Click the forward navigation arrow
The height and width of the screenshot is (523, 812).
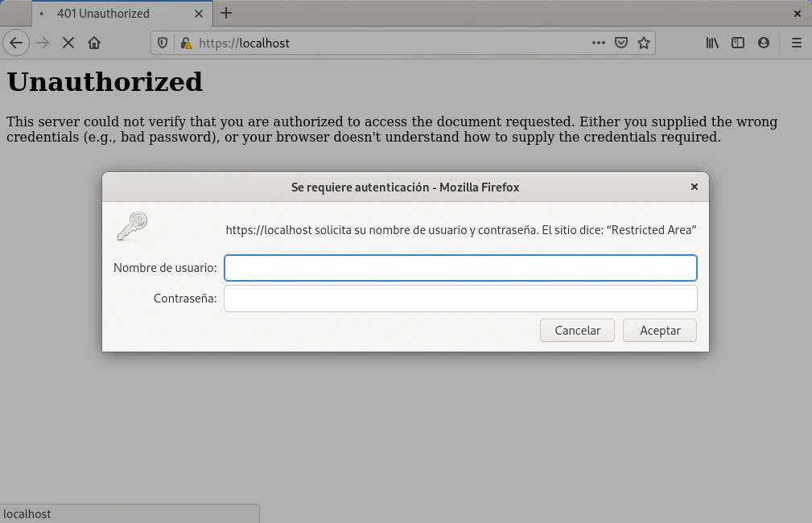click(43, 43)
